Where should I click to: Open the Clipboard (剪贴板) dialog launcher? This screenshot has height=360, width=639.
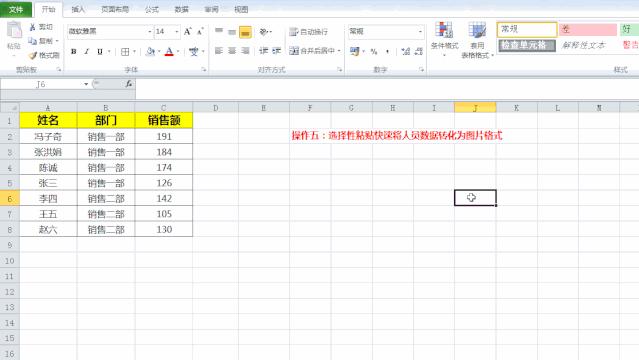click(x=59, y=70)
